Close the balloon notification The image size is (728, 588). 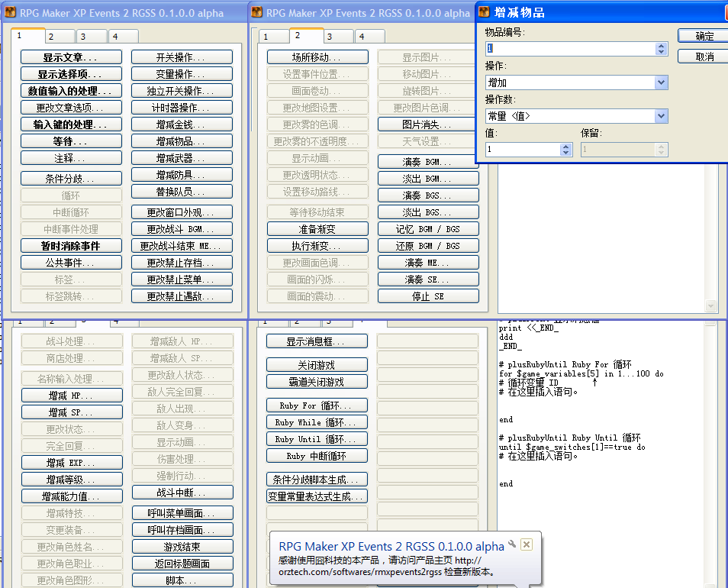pos(527,544)
